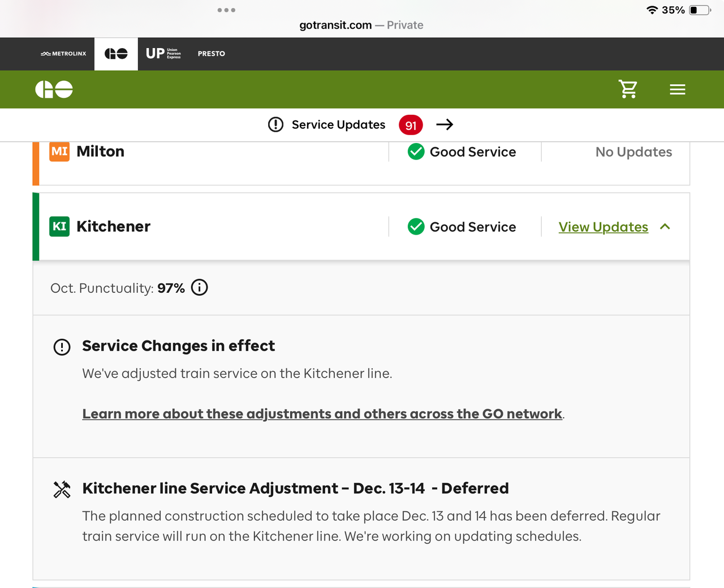Click the punctuality info icon
Viewport: 724px width, 588px height.
click(x=200, y=288)
